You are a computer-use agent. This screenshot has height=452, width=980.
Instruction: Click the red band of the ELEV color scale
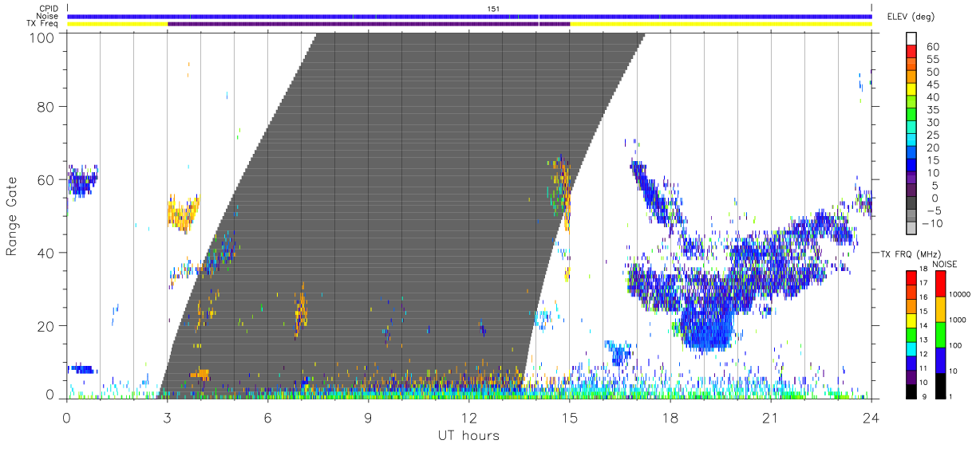912,52
